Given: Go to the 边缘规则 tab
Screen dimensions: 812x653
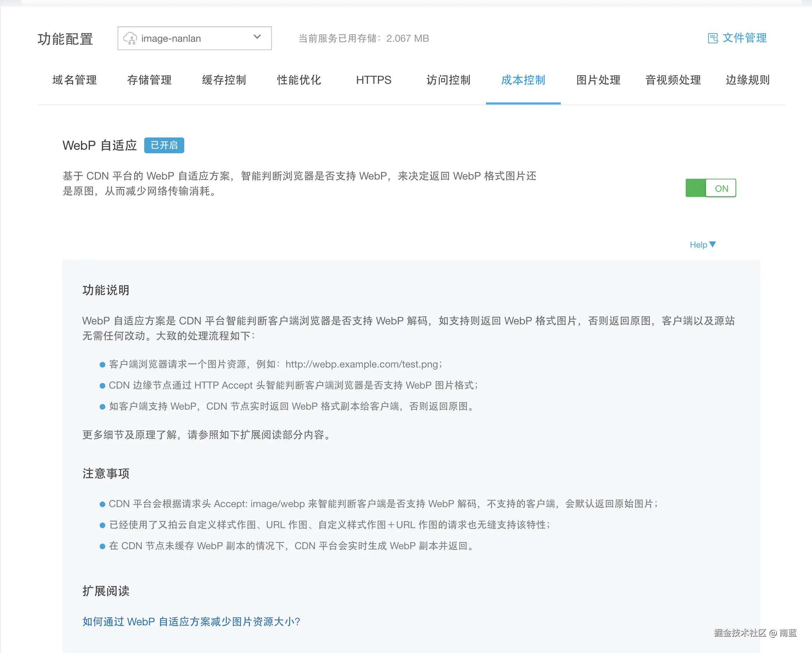Looking at the screenshot, I should coord(747,80).
